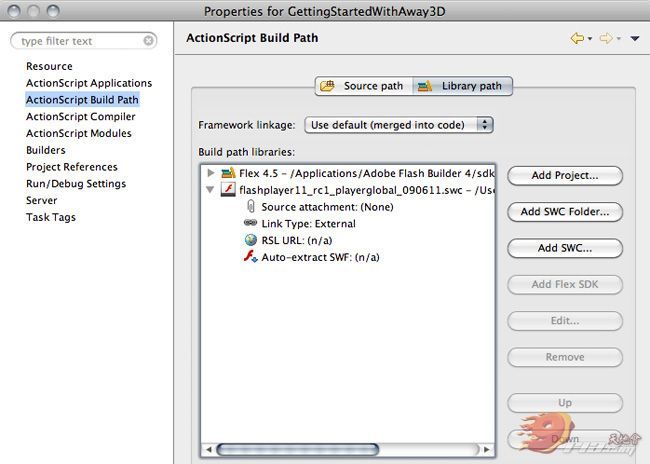Expand the Flex 4.5 library entry
Screen dimensions: 650x464
pos(211,173)
